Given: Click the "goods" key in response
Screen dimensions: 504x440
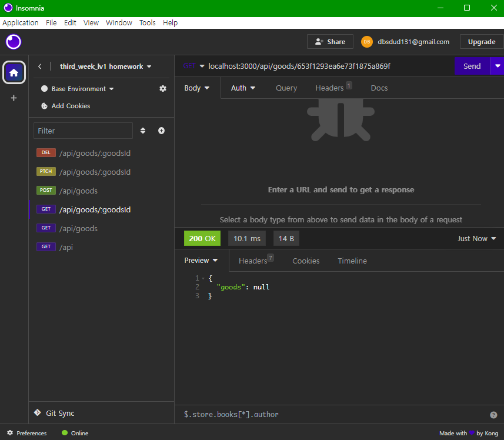Looking at the screenshot, I should click(231, 287).
